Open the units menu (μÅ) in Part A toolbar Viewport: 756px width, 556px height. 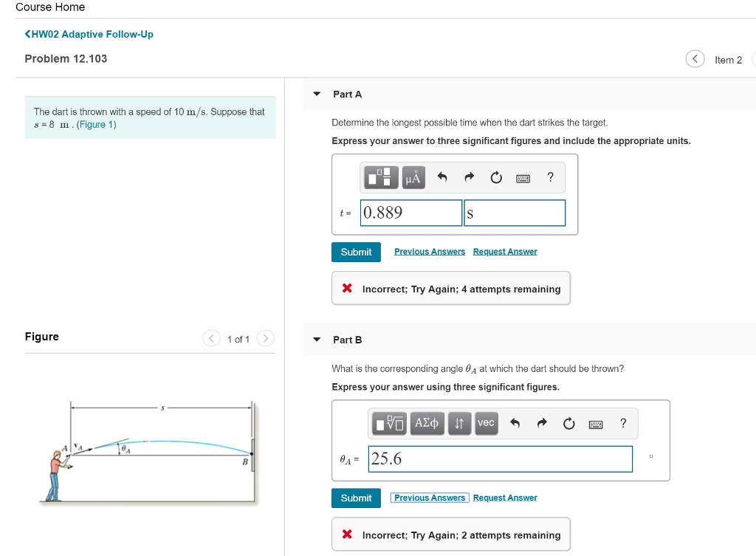coord(413,177)
